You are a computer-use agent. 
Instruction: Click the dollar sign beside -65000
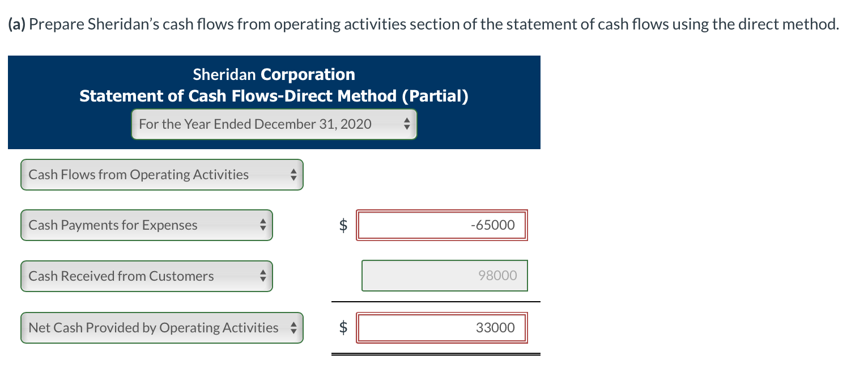pyautogui.click(x=342, y=225)
